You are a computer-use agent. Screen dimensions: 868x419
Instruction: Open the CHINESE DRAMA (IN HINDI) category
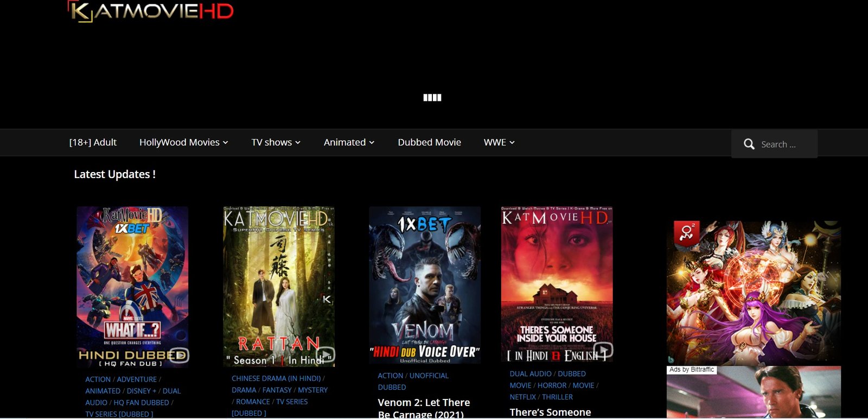276,378
